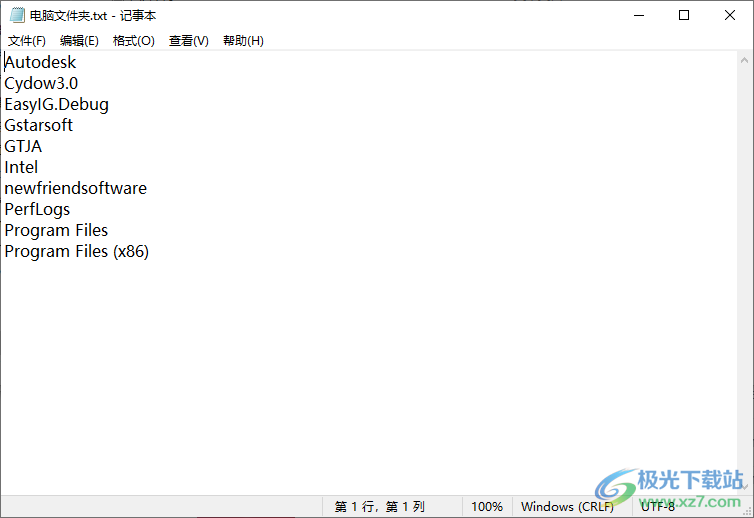Viewport: 754px width, 518px height.
Task: Close the Notepad window
Action: [729, 15]
